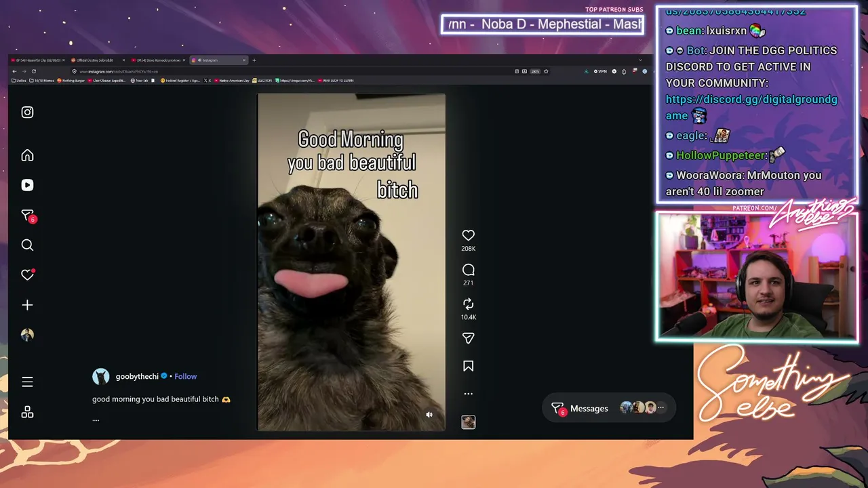Open the X bookmark in bookmarks bar
Screen dimensions: 868x488
(208, 81)
